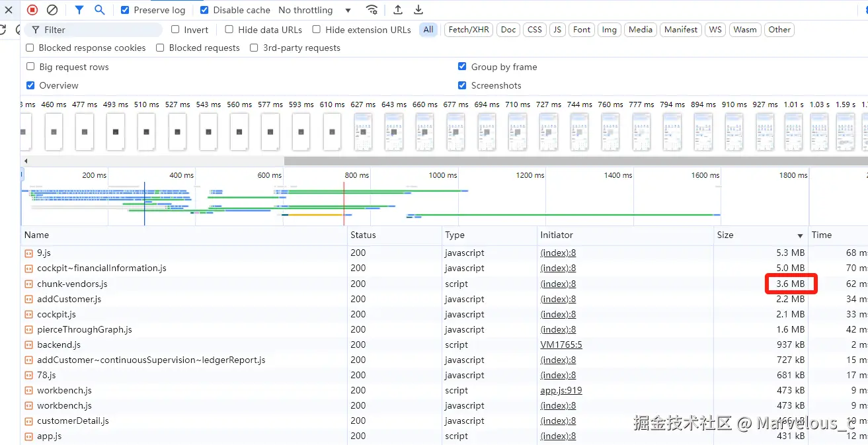Check 3rd-party requests option
Image resolution: width=868 pixels, height=445 pixels.
254,48
